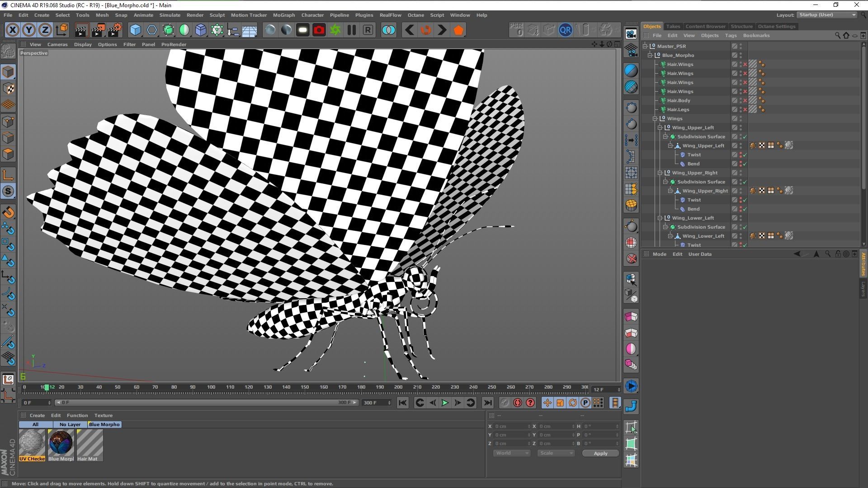
Task: Select the Render to Picture Viewer icon
Action: pos(98,30)
